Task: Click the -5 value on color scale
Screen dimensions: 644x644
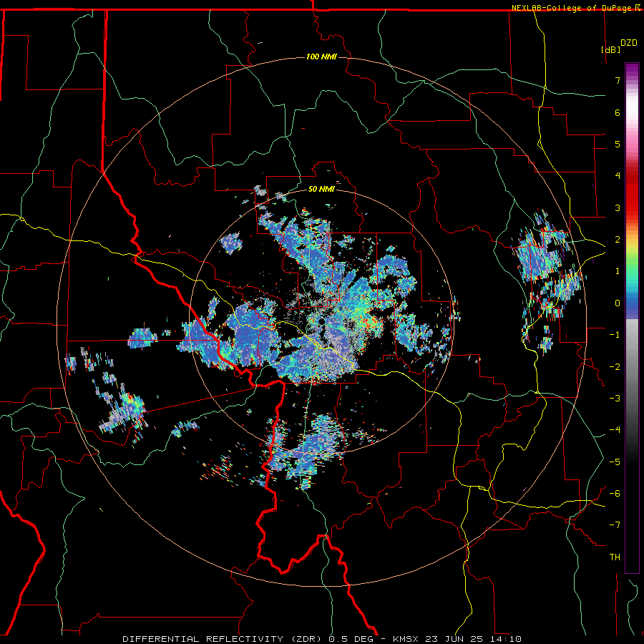Action: [x=615, y=462]
